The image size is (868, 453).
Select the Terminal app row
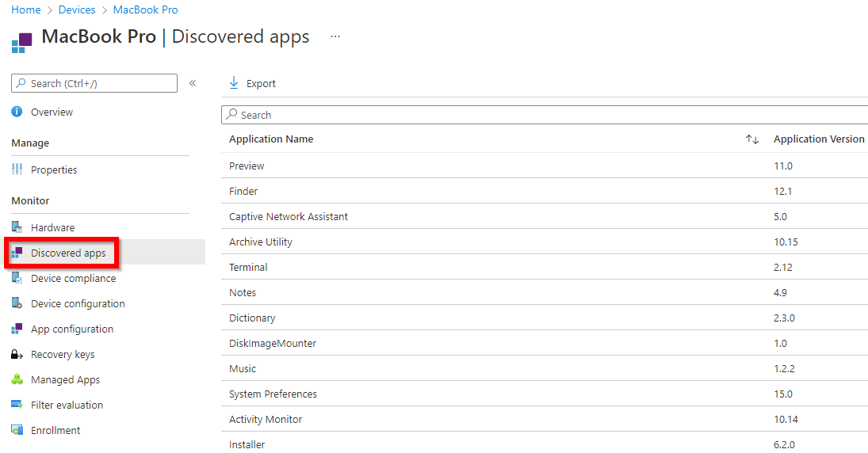545,267
